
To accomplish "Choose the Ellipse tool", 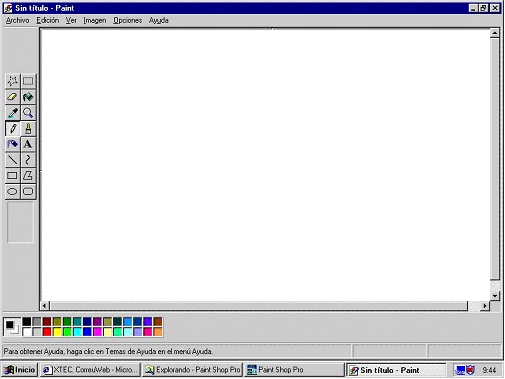I will 13,192.
